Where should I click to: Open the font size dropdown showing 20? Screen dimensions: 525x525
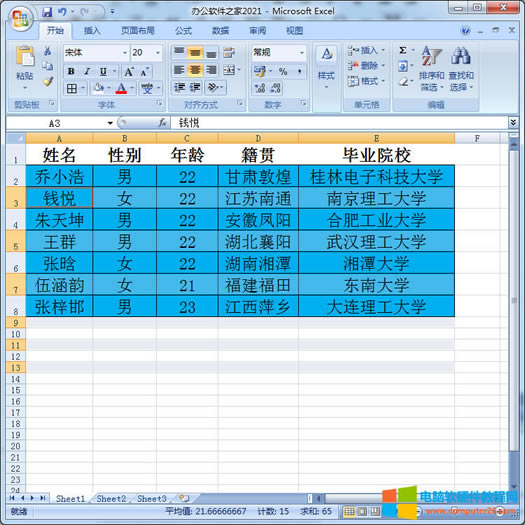[158, 53]
